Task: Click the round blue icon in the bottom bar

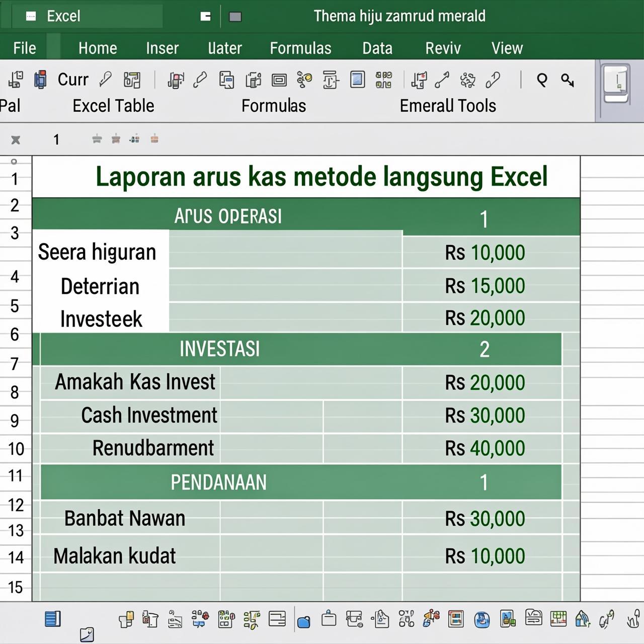Action: [x=482, y=619]
